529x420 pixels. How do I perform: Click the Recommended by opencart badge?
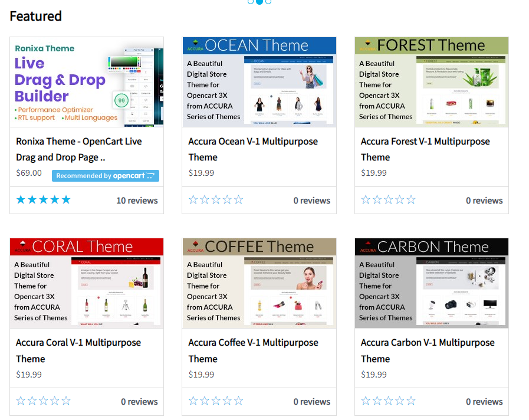(105, 176)
